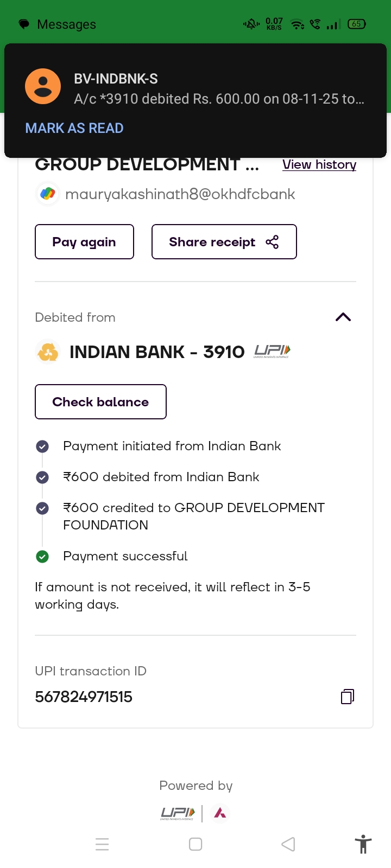391x868 pixels.
Task: Collapse the Debited from section
Action: [343, 317]
